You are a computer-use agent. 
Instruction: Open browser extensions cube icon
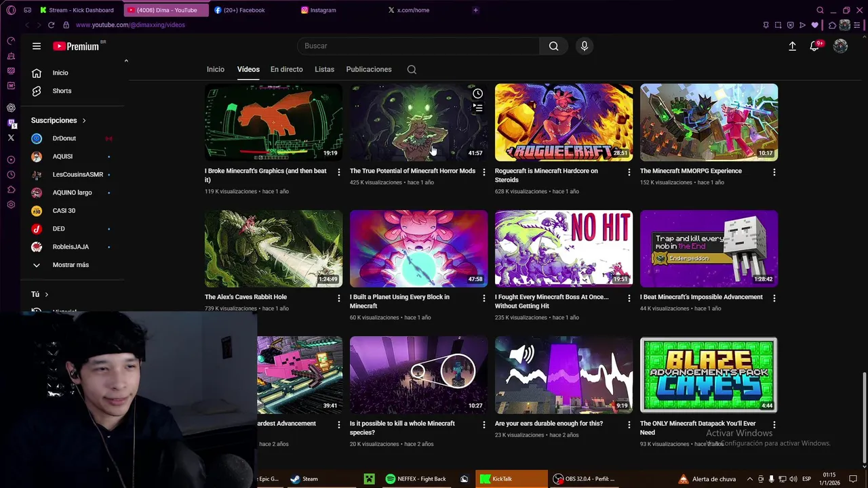tap(832, 25)
